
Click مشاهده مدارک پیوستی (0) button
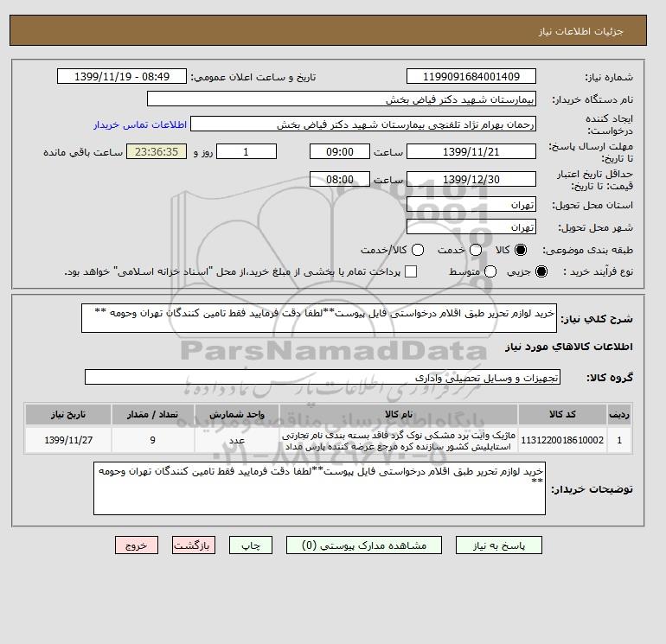pos(364,545)
